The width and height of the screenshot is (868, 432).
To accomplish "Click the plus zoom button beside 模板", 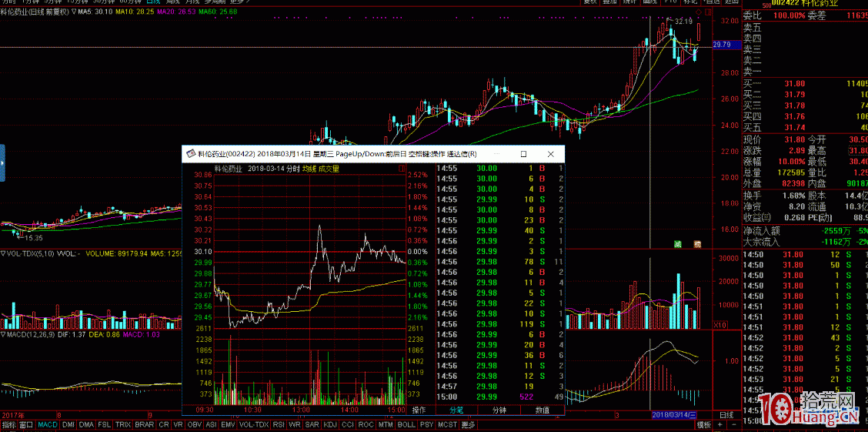I will pos(718,425).
